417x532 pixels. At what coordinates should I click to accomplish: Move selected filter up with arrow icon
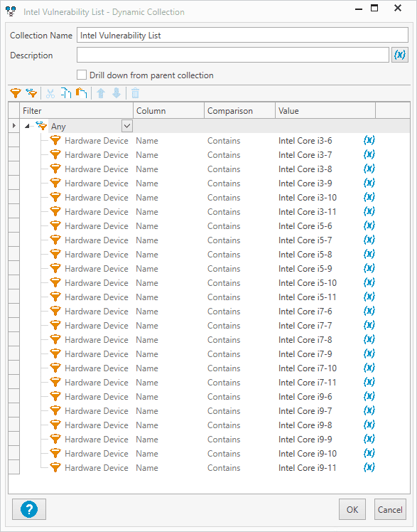[x=101, y=93]
